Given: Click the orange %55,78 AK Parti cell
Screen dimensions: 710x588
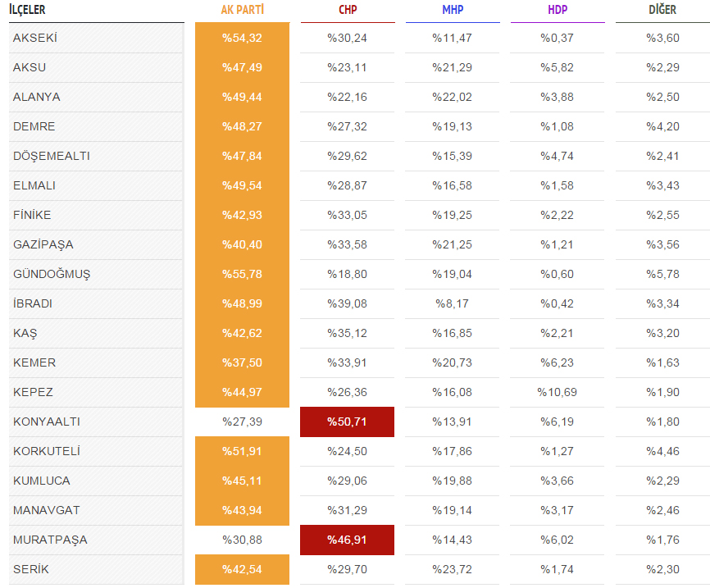Looking at the screenshot, I should tap(242, 274).
